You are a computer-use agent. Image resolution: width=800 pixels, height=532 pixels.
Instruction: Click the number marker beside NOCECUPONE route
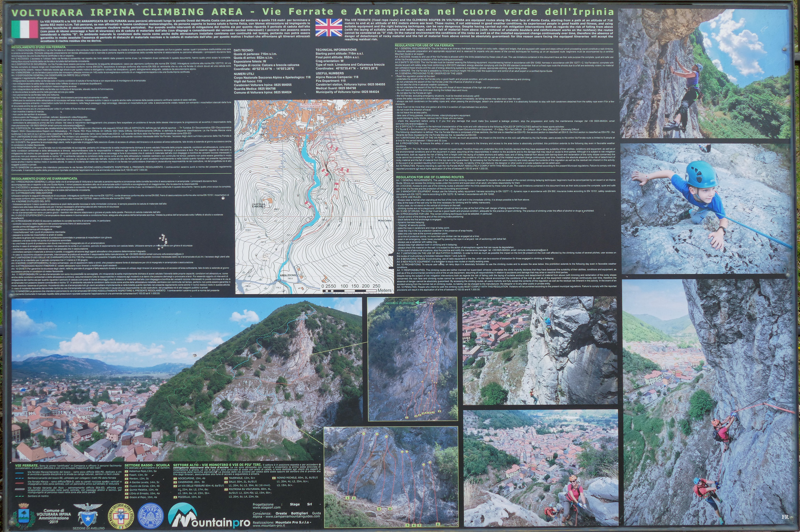pos(175,478)
